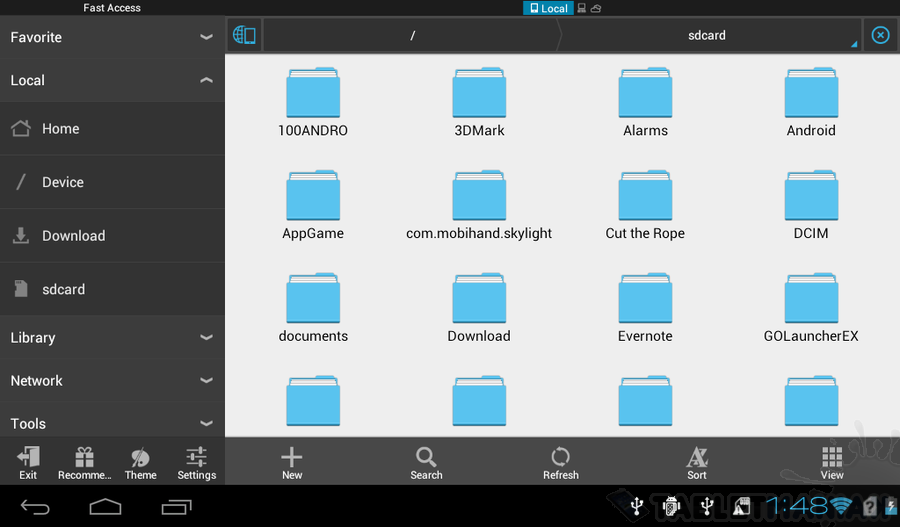Viewport: 900px width, 527px height.
Task: Toggle the globe and device window icon
Action: click(x=244, y=35)
